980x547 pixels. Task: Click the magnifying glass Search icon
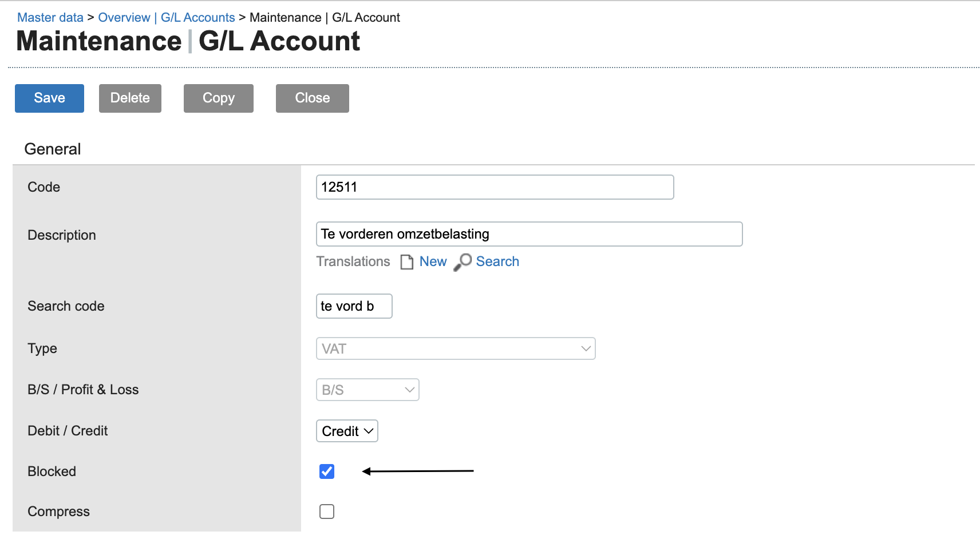click(x=463, y=262)
